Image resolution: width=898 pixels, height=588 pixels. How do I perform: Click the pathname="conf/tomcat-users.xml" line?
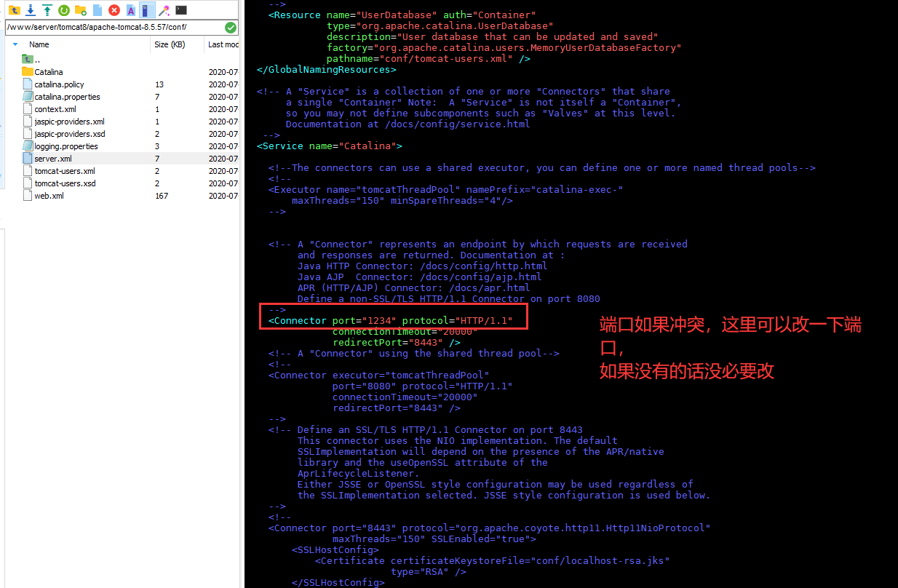tap(428, 58)
